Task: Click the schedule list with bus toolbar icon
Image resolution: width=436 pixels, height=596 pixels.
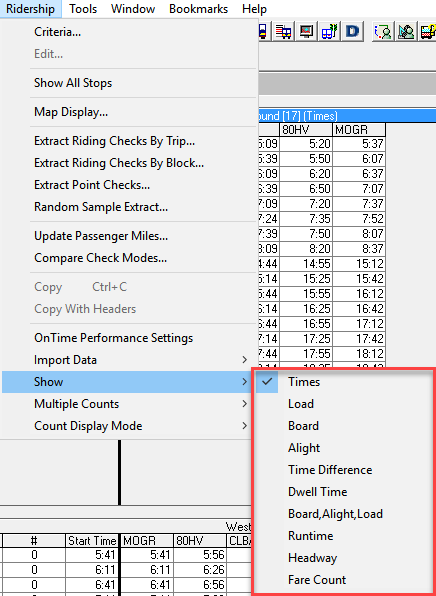Action: [x=283, y=32]
